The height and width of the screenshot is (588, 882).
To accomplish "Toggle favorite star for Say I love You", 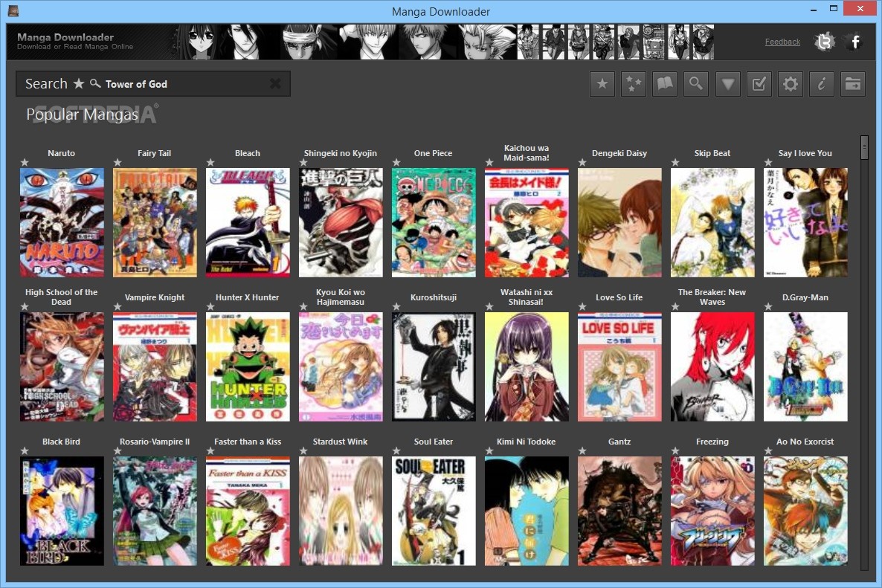I will pos(768,163).
